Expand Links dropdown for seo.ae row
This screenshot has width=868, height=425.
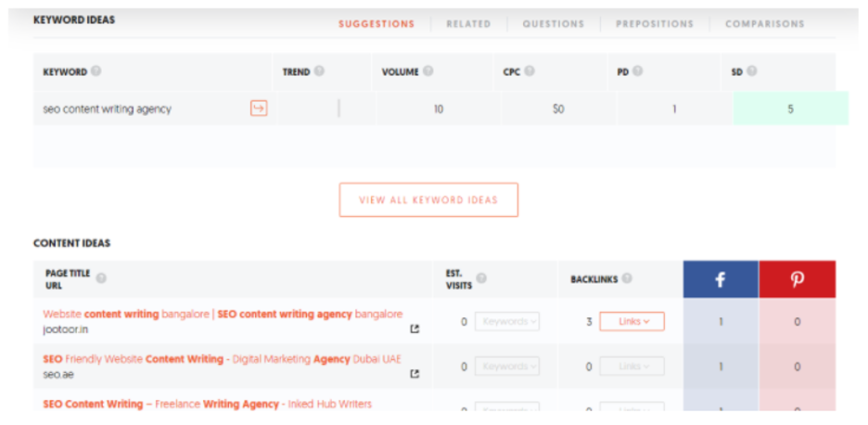632,367
